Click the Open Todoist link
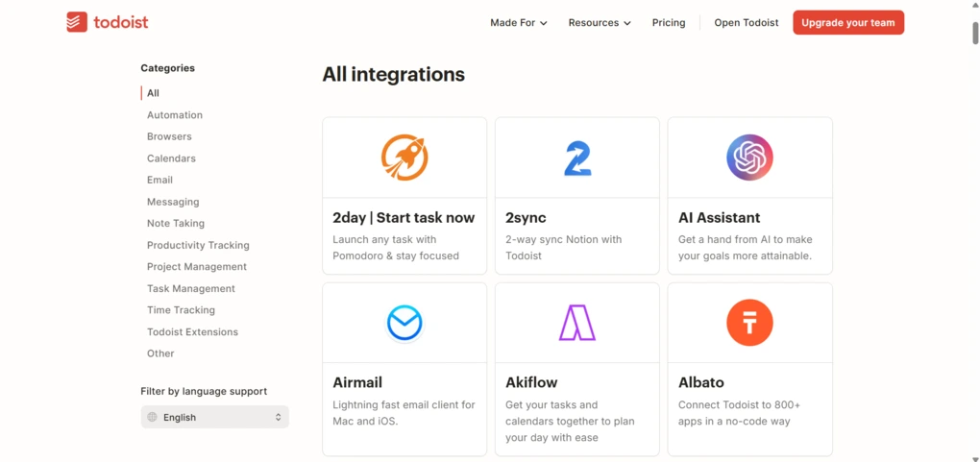This screenshot has width=980, height=462. tap(747, 22)
